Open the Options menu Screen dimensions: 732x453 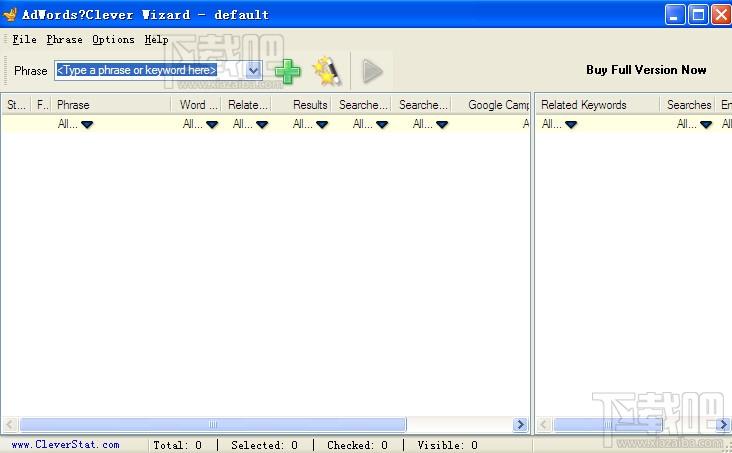(113, 40)
